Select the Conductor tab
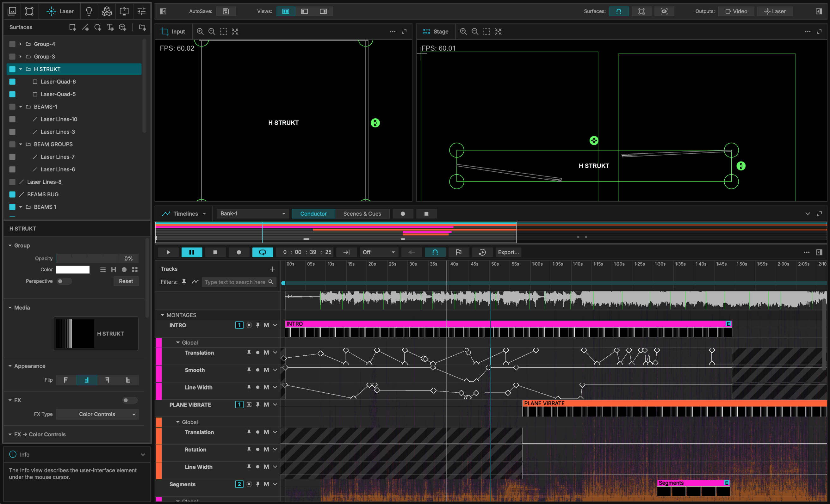The height and width of the screenshot is (504, 830). (313, 213)
